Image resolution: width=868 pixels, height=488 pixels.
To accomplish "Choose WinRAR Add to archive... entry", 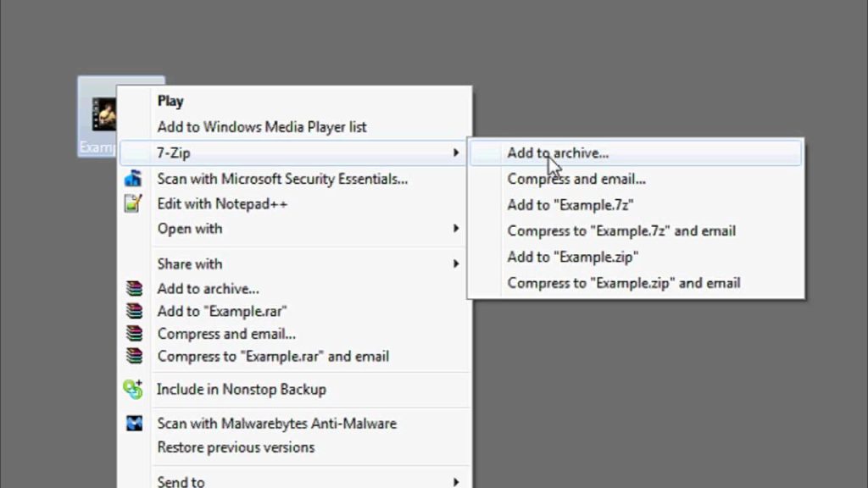I will point(296,288).
